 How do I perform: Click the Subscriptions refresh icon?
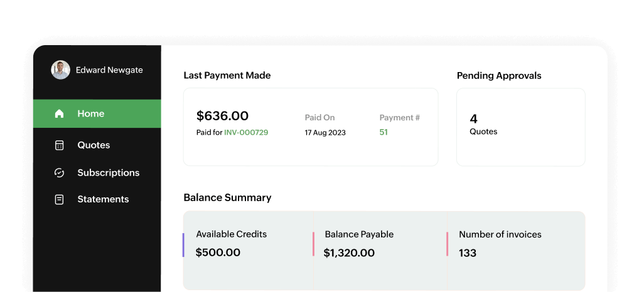(60, 173)
